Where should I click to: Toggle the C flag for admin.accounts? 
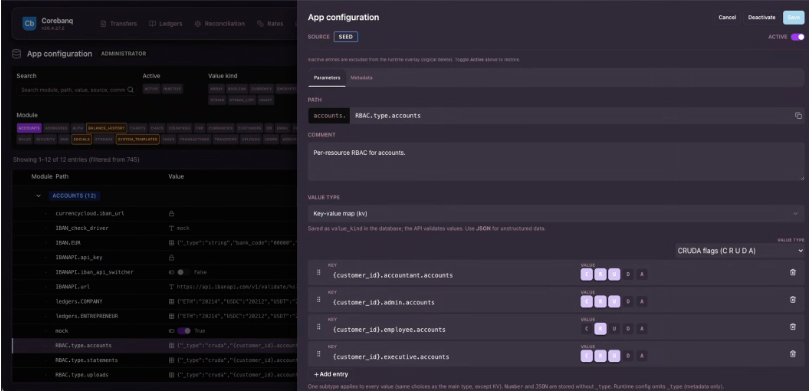pyautogui.click(x=587, y=302)
